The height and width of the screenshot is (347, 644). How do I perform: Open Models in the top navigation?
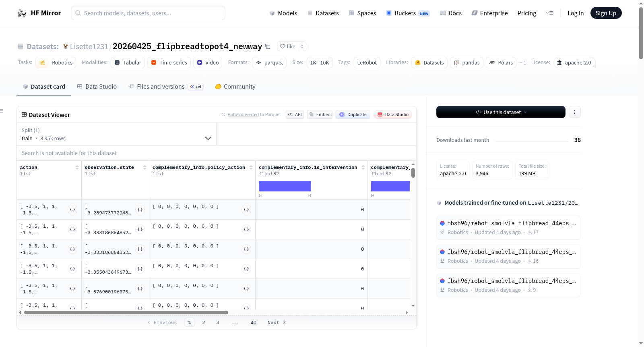pos(283,13)
